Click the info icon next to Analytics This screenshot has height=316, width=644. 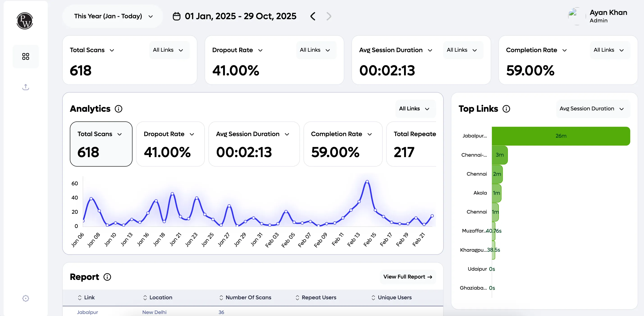119,109
